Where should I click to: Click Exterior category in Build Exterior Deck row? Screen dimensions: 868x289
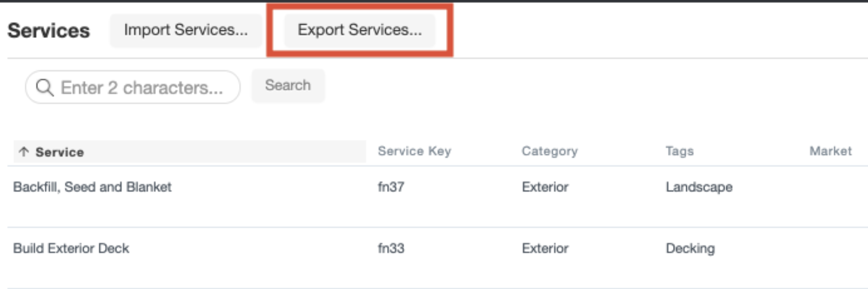pyautogui.click(x=545, y=248)
